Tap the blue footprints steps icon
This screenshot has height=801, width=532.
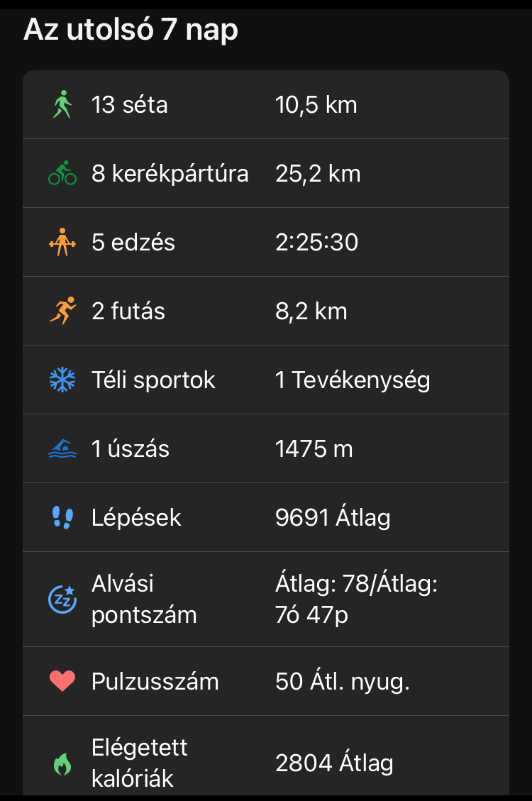click(62, 518)
